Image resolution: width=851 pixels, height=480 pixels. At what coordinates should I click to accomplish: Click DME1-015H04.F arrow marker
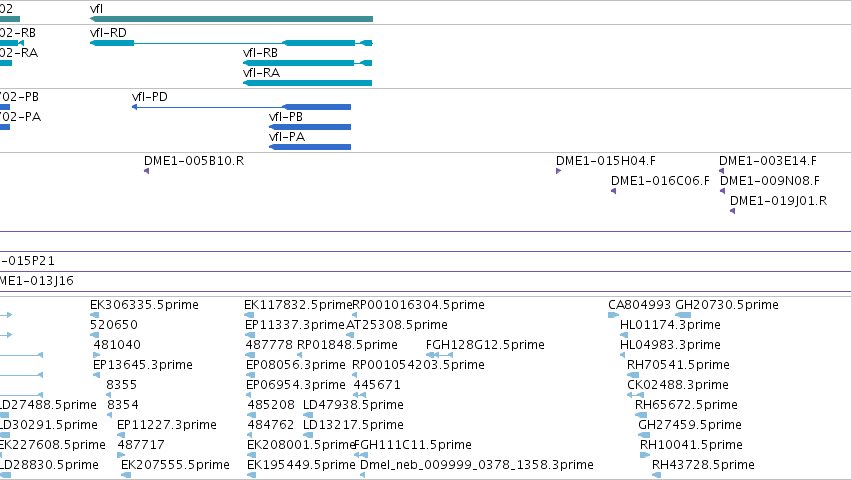pos(558,171)
